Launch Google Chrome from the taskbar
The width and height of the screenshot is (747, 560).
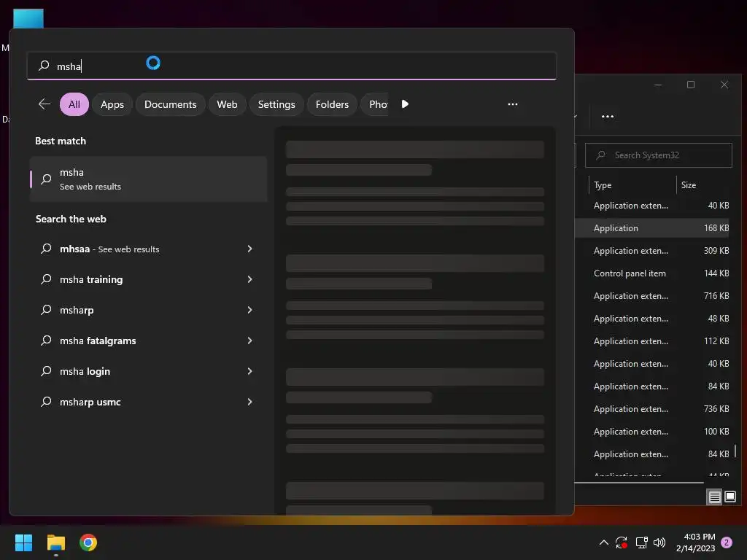88,542
